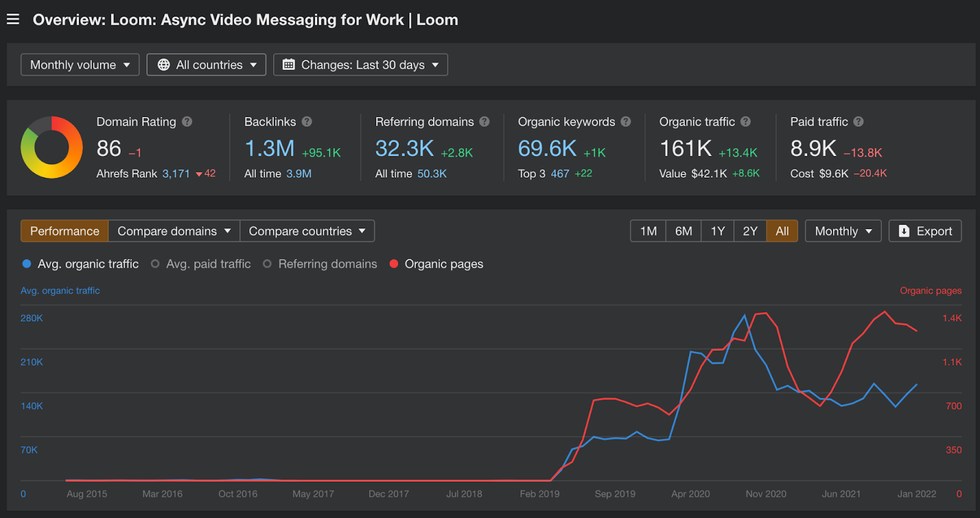Click the Feb 2019 axis label
Viewport: 980px width, 518px height.
540,494
